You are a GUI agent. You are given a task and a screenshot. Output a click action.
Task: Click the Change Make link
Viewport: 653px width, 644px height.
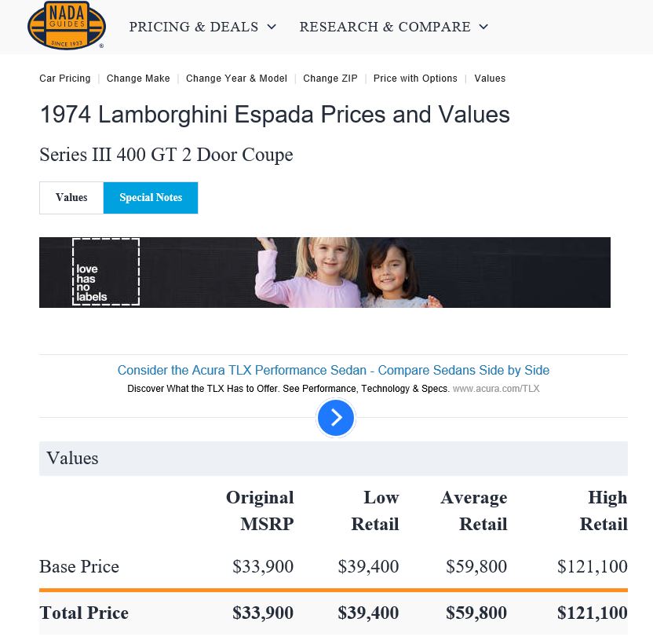pos(138,79)
